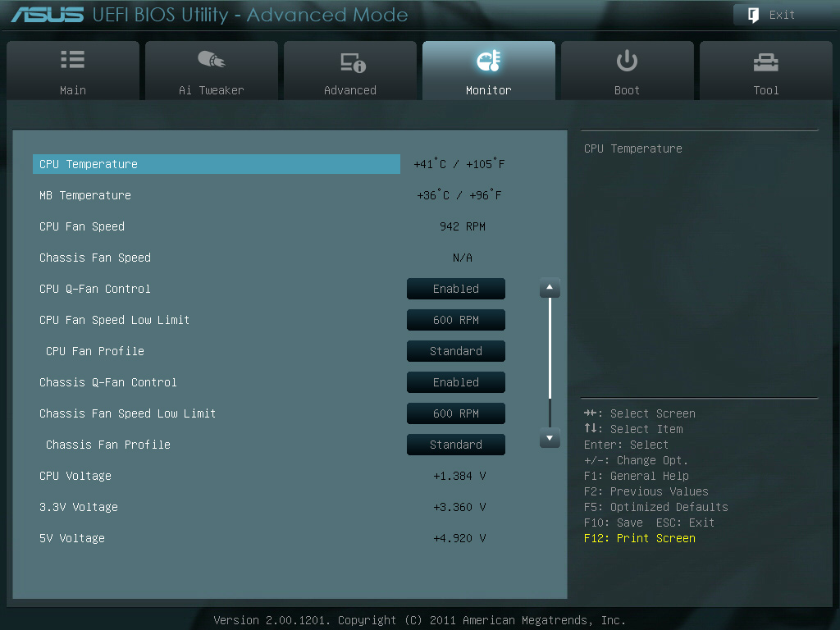Switch to the Advanced tab label
The height and width of the screenshot is (630, 840).
(x=350, y=90)
